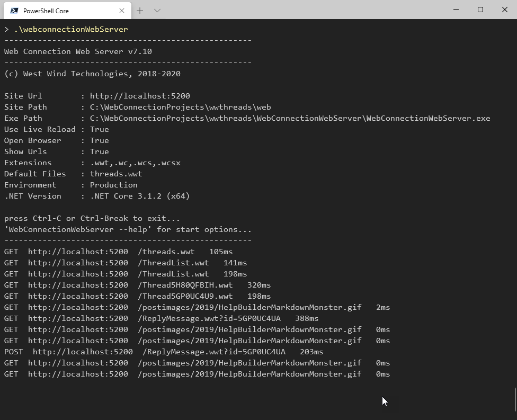
Task: Click the threads.wwt Default Files value
Action: point(116,174)
